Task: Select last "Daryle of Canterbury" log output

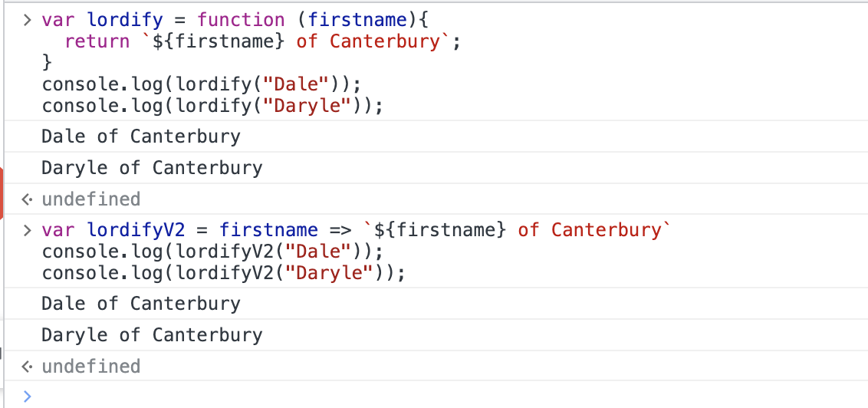Action: (x=151, y=335)
